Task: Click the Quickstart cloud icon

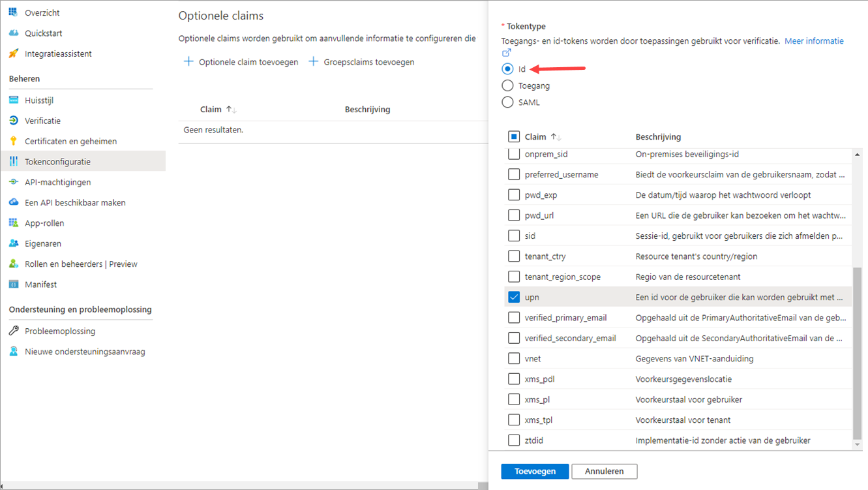Action: coord(13,33)
